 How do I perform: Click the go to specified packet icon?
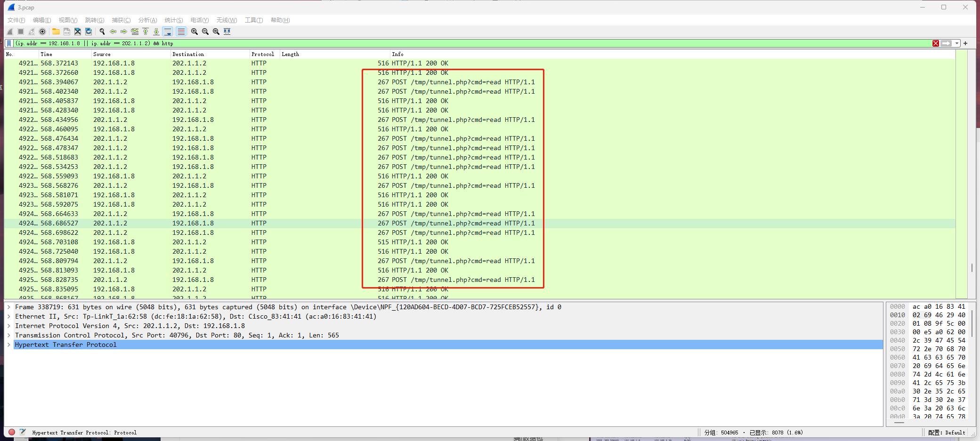(x=135, y=32)
